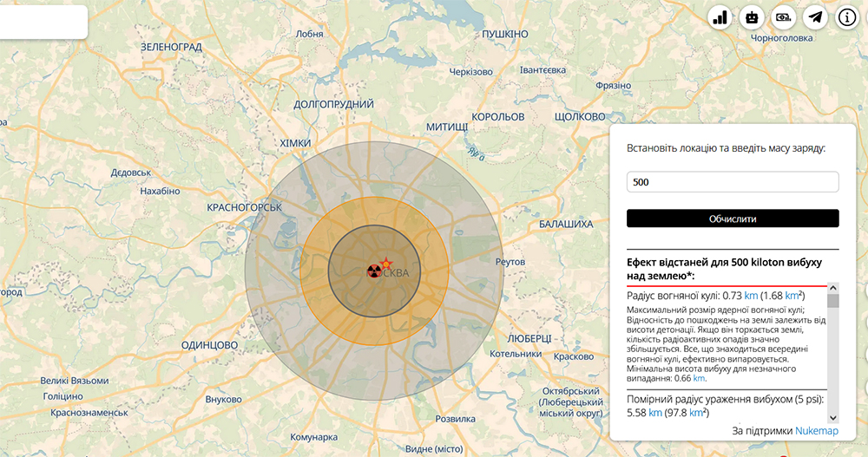Screen dimensions: 868x457
Task: Click the white box at top left
Action: click(43, 22)
